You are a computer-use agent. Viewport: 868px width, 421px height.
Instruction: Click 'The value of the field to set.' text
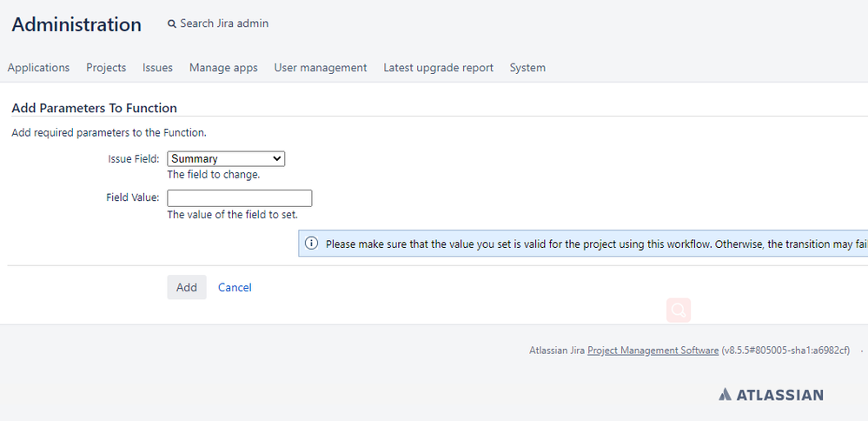(233, 214)
